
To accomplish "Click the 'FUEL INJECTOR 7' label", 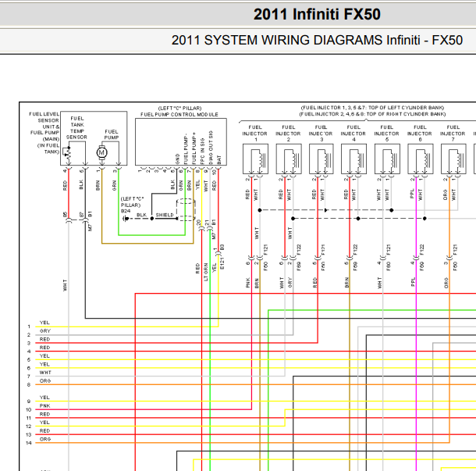I will tap(453, 134).
